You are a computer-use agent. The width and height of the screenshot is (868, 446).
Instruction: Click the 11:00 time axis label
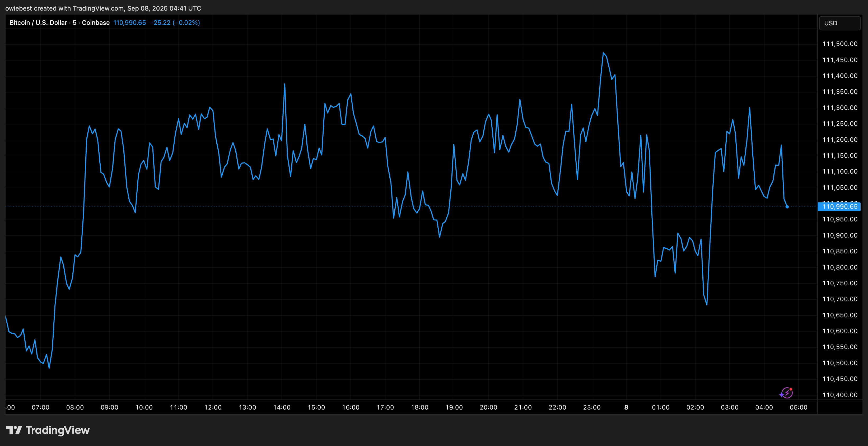tap(178, 407)
